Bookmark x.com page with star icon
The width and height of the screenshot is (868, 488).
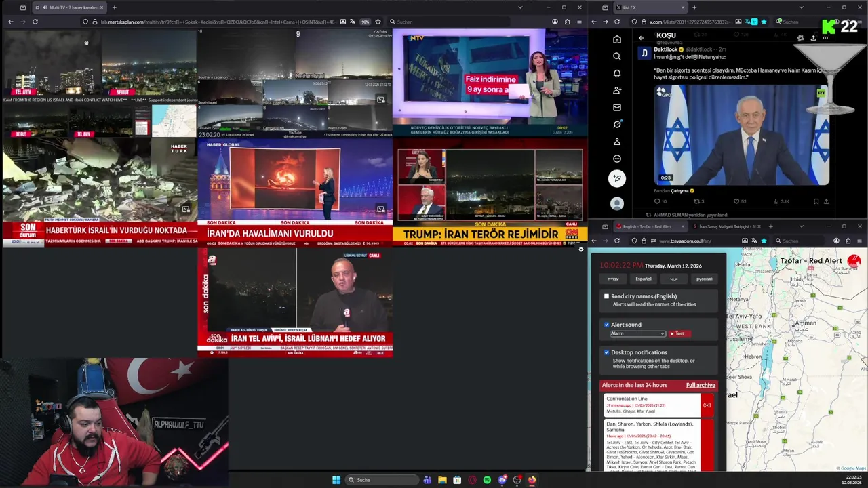point(764,22)
